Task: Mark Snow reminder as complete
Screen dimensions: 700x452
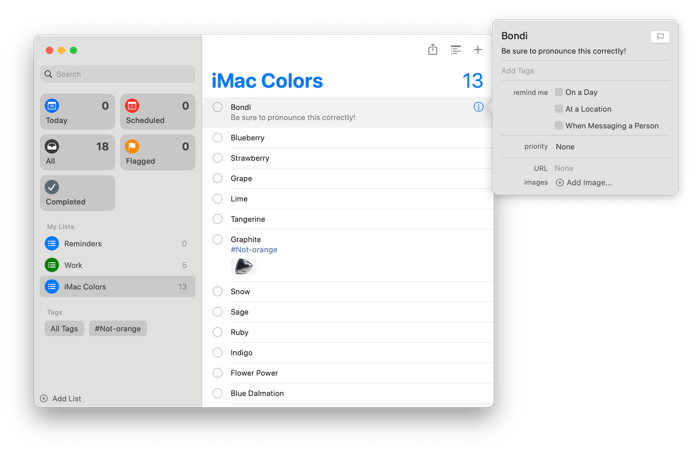Action: [x=217, y=291]
